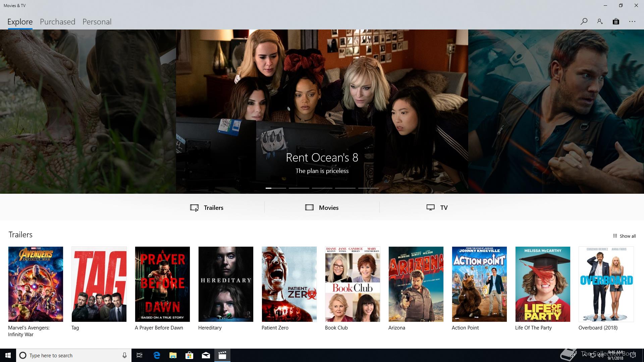Open the more options ellipsis menu
Image resolution: width=644 pixels, height=362 pixels.
point(632,21)
